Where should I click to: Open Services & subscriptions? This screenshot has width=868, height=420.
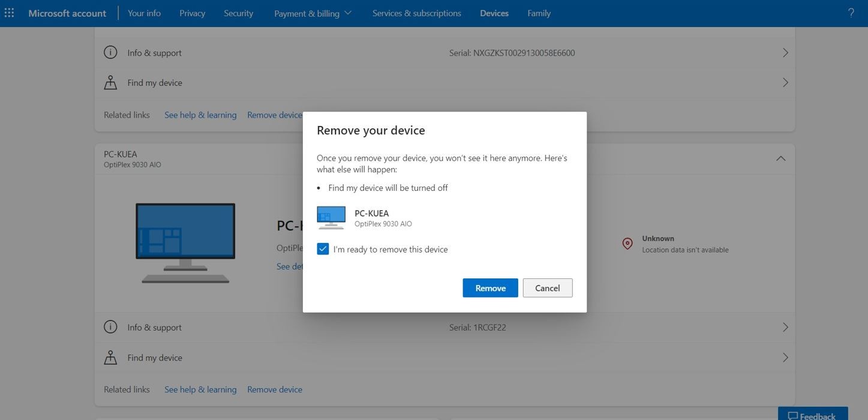[x=416, y=13]
